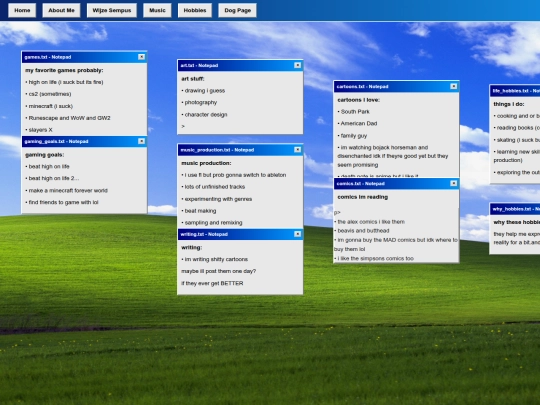Close the gaming_goals.txt Notepad window

point(142,141)
